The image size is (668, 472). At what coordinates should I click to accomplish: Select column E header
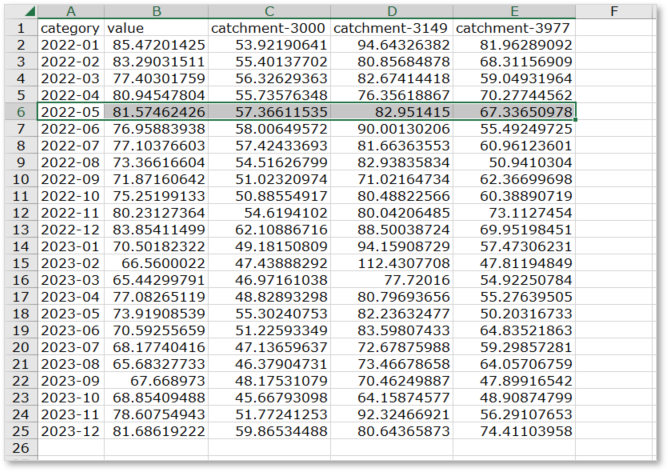[x=514, y=12]
